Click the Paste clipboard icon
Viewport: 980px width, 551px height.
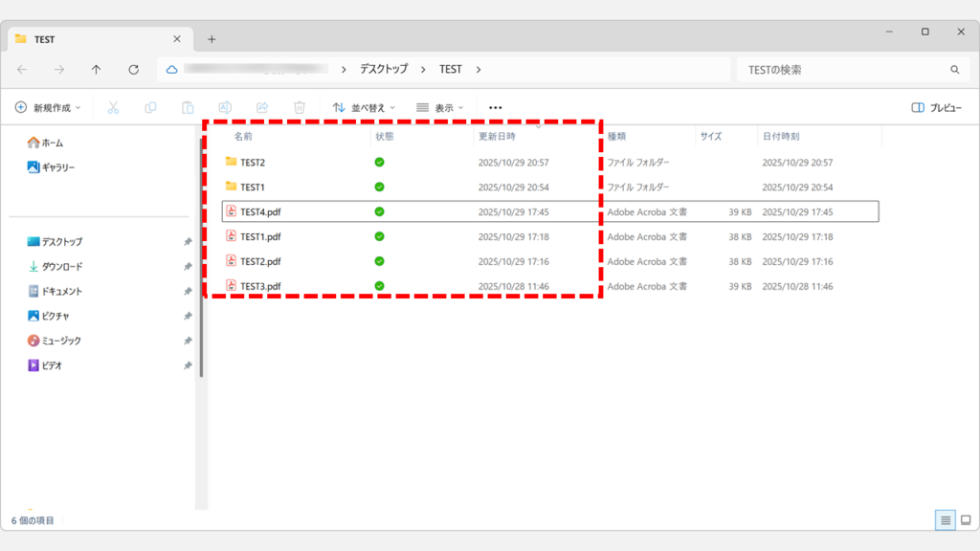point(188,108)
